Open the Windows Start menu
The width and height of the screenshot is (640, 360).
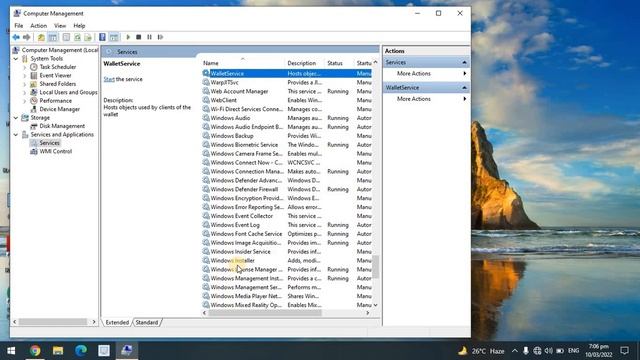[11, 351]
